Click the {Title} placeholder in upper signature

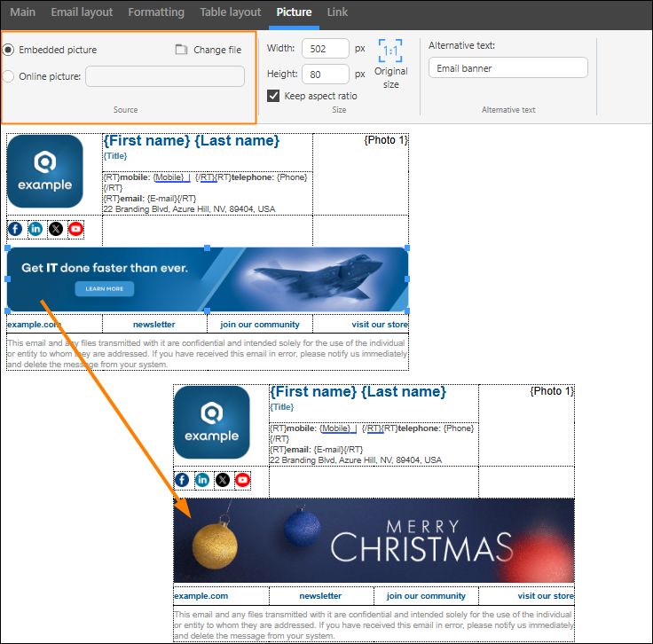(x=115, y=156)
